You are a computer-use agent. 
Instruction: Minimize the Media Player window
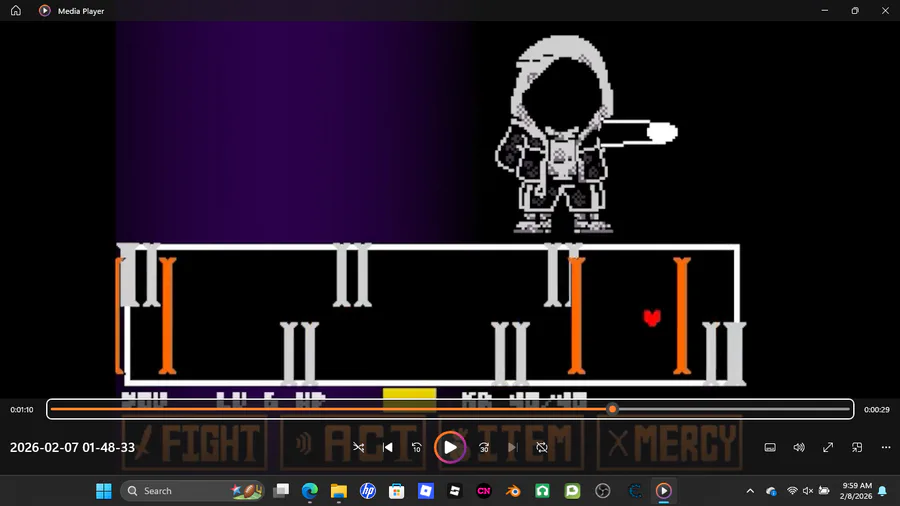click(825, 10)
